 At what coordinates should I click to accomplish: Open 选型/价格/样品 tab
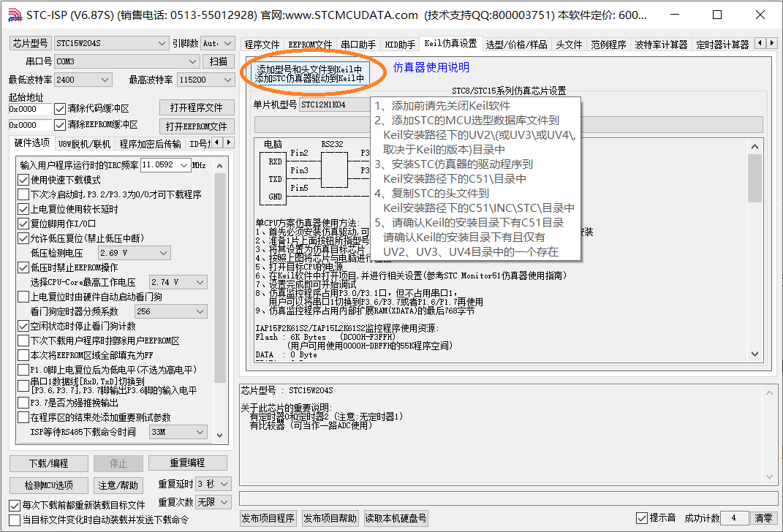(516, 45)
